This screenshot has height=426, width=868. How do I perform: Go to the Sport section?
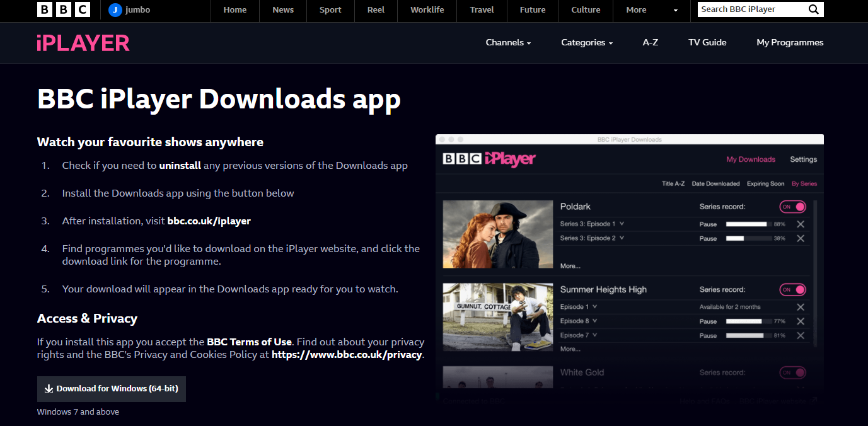click(330, 9)
